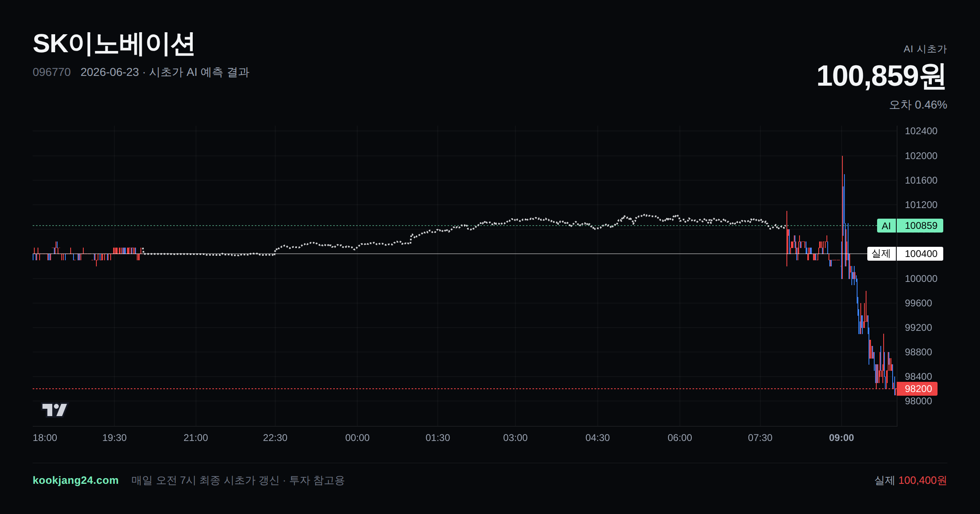Click the 100,859원 predicted price
The width and height of the screenshot is (980, 514).
881,76
